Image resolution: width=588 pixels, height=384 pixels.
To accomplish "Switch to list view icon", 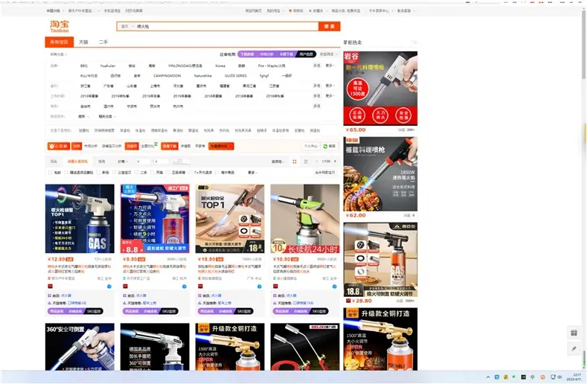I will pos(306,161).
